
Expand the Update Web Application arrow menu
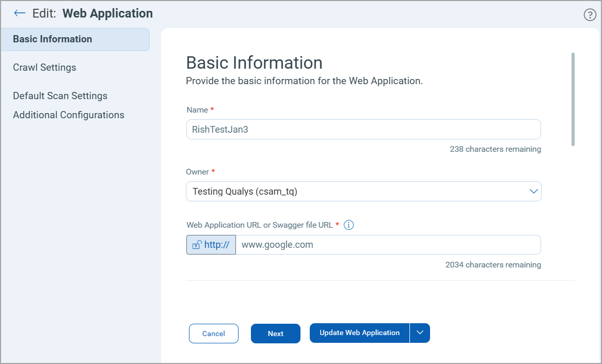click(x=420, y=333)
